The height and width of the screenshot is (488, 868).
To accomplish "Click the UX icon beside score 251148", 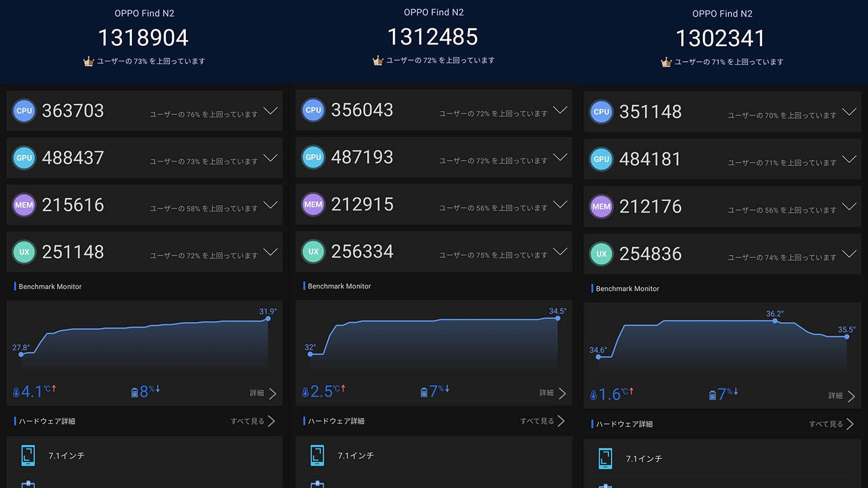I will tap(24, 252).
